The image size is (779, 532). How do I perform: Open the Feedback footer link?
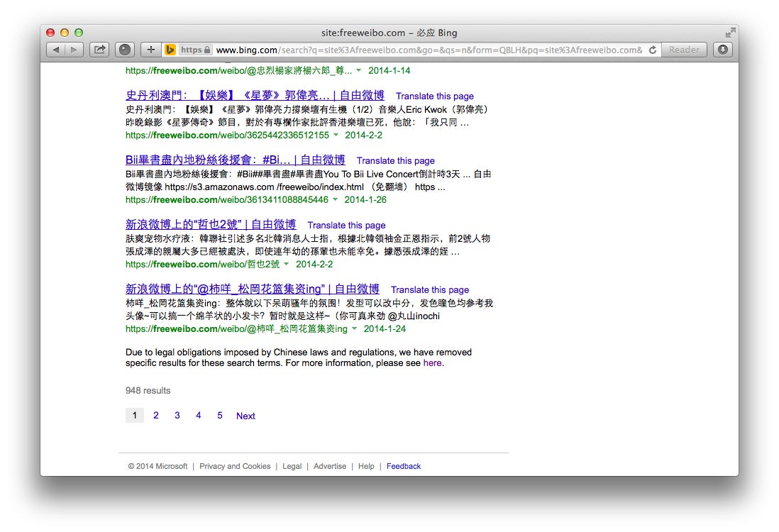pos(404,467)
